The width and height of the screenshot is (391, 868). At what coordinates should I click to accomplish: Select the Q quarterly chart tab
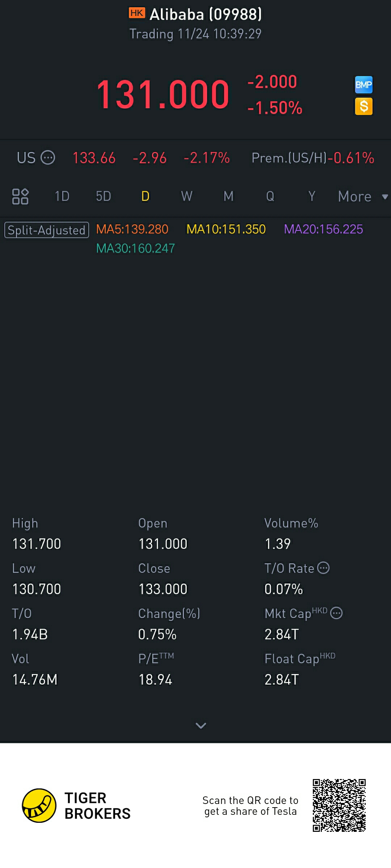(270, 196)
